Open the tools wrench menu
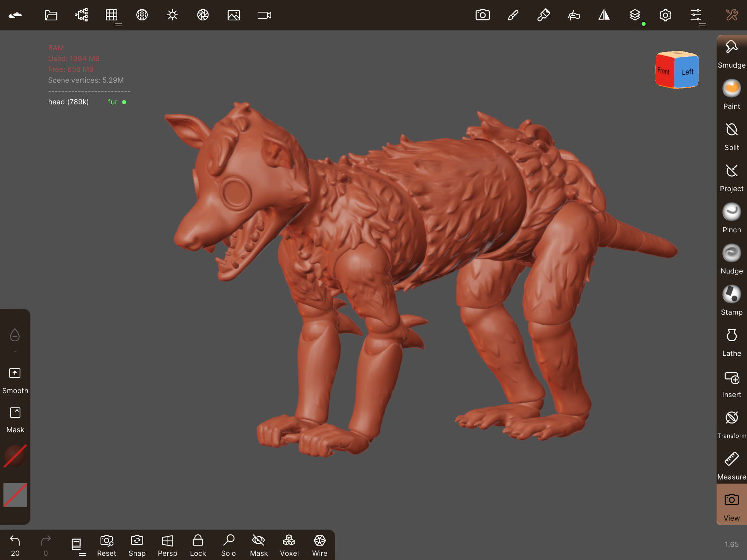This screenshot has width=747, height=560. [x=732, y=15]
